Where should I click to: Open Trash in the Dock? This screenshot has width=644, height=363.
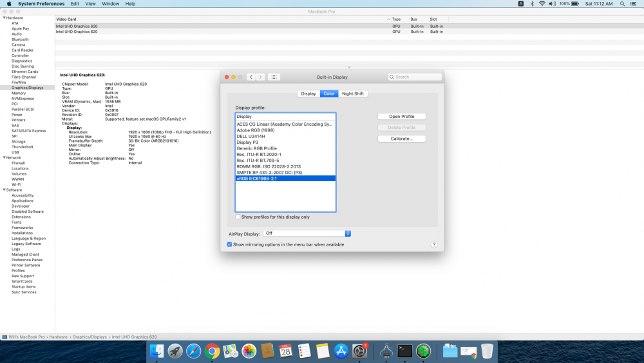[x=487, y=351]
